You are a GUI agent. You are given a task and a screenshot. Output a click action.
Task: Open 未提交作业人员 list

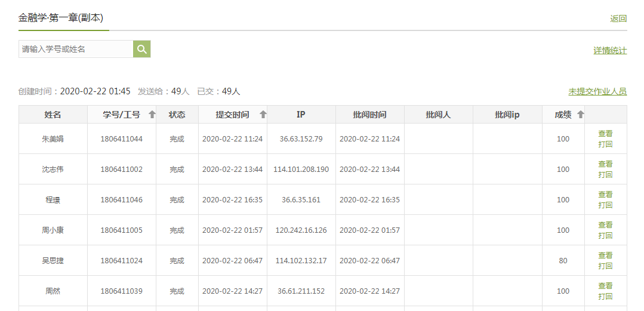[x=597, y=91]
